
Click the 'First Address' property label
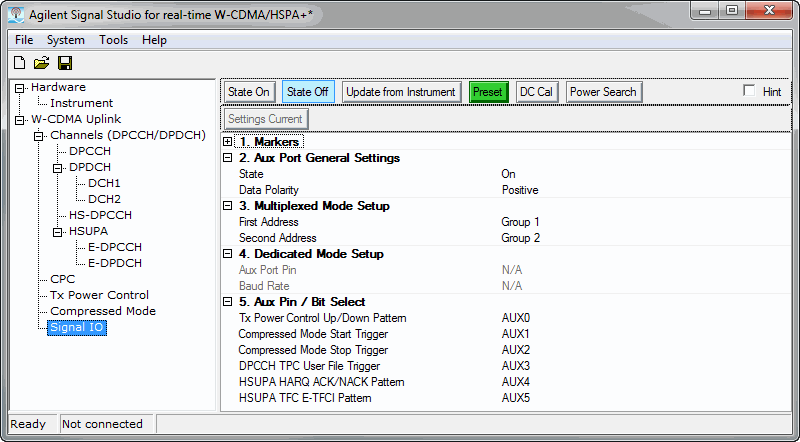coord(269,222)
